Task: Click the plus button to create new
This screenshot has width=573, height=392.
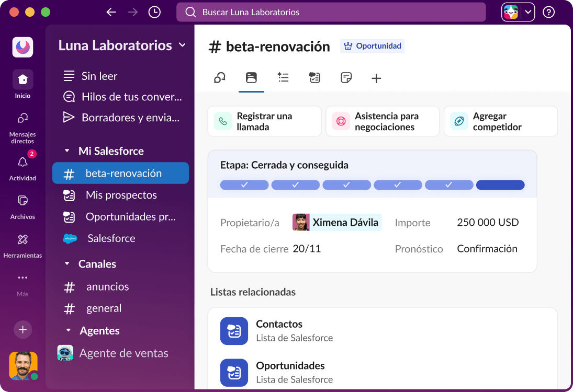Action: 22,329
